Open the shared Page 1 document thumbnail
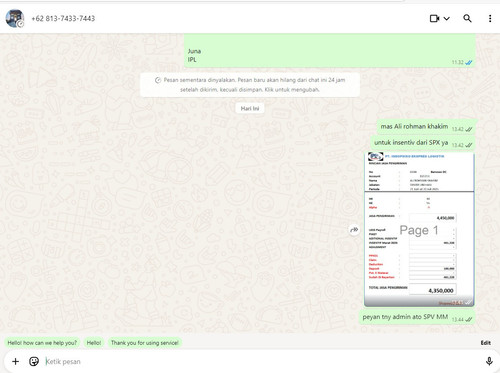Viewport: 500px width, 373px height. [419, 229]
